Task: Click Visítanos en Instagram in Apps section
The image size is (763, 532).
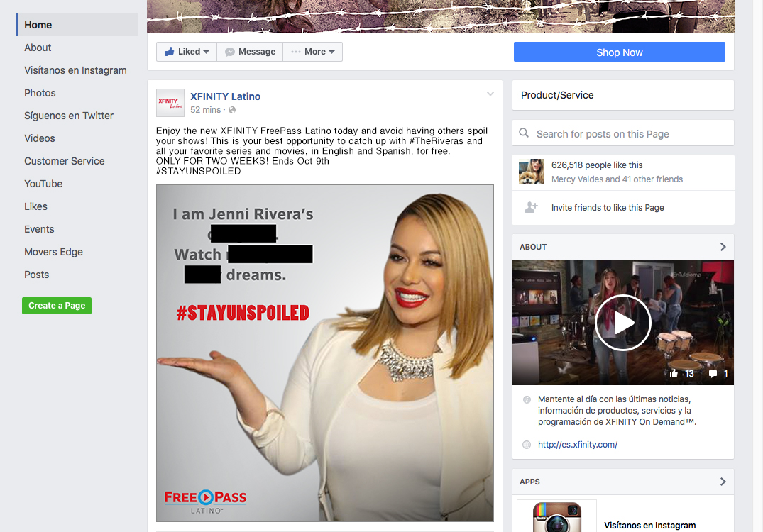Action: 649,525
